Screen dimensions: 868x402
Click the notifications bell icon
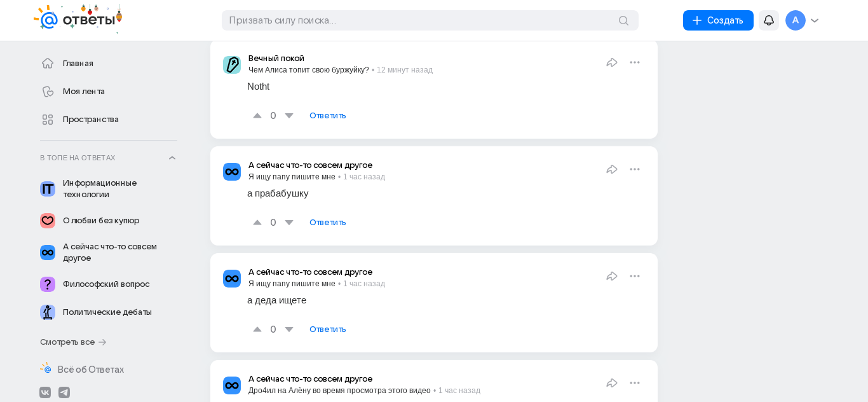[768, 20]
